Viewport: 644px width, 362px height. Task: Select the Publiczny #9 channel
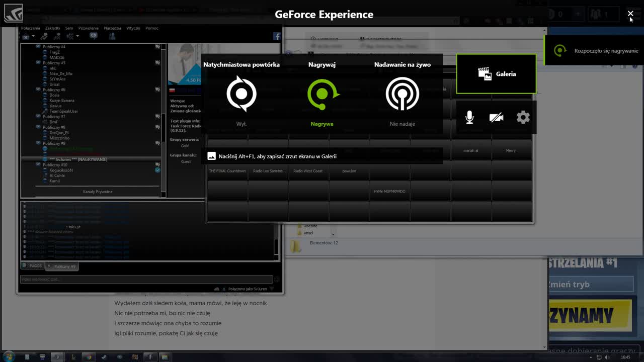tap(54, 143)
